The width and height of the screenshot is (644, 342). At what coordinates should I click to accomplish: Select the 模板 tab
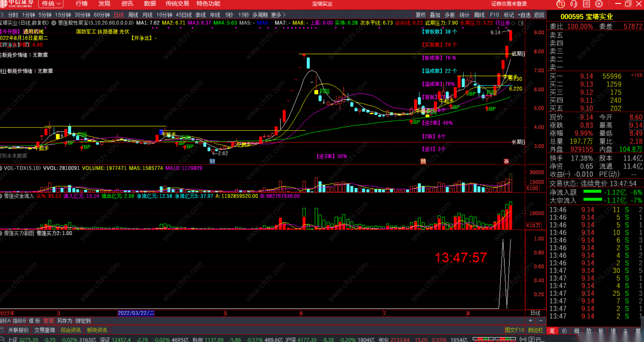coord(34,321)
